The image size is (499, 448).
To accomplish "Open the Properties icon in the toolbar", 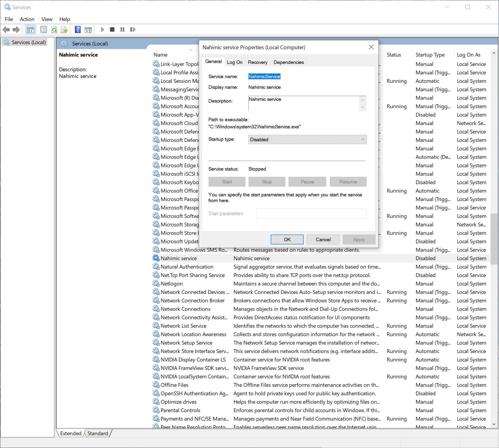I will 43,29.
